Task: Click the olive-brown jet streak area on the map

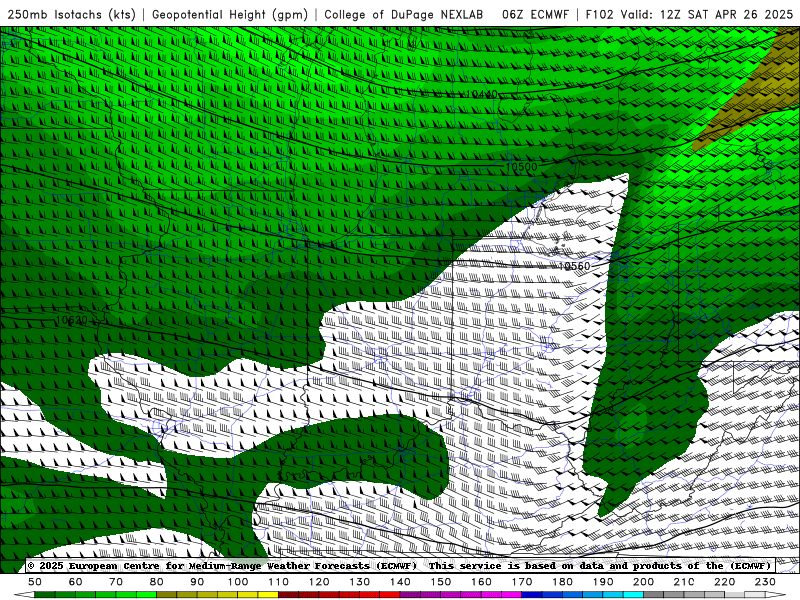Action: pos(760,89)
